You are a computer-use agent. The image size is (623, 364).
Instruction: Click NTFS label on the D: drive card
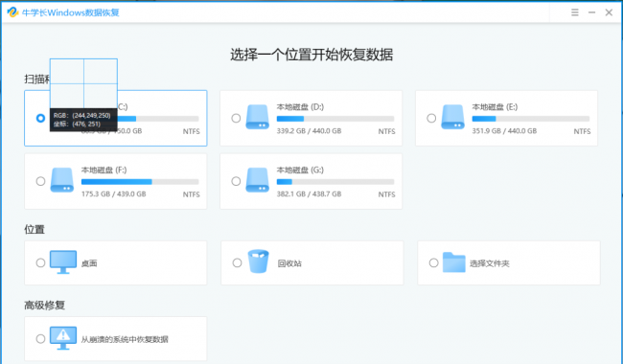click(386, 131)
